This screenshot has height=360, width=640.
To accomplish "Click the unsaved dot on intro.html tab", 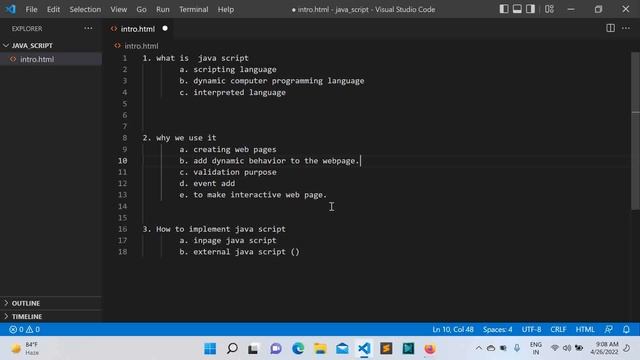I will tap(165, 29).
